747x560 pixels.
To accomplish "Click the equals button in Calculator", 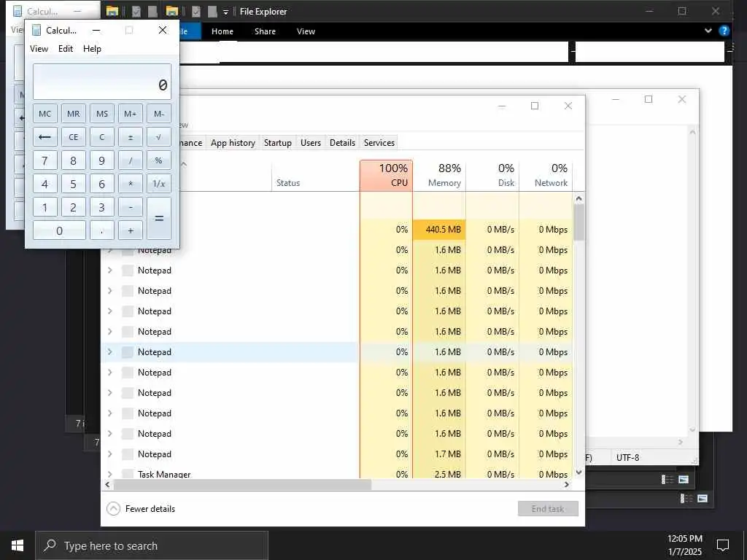I will (158, 219).
